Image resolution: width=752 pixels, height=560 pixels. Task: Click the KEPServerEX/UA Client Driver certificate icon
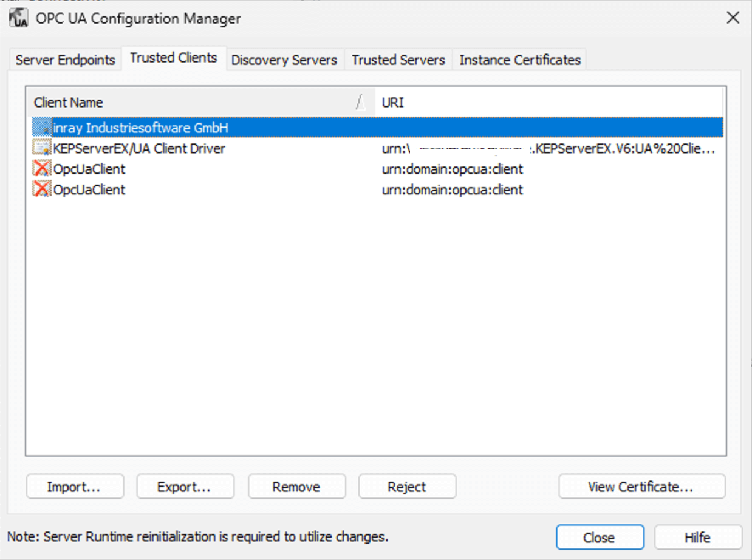coord(42,148)
